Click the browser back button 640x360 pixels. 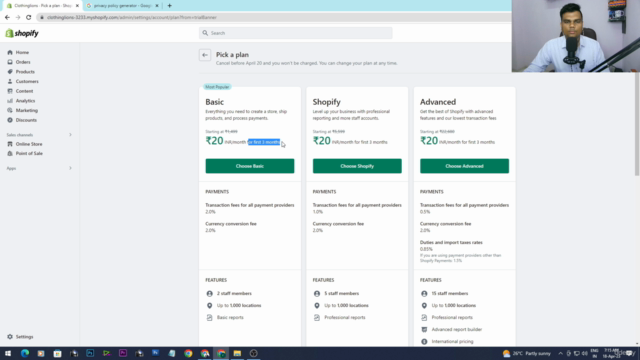point(7,18)
